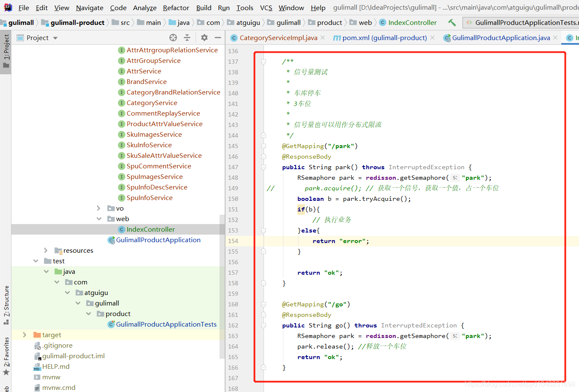Select GulimallProductApplicationTests in project tree
Viewport: 579px width, 392px height.
tap(166, 324)
